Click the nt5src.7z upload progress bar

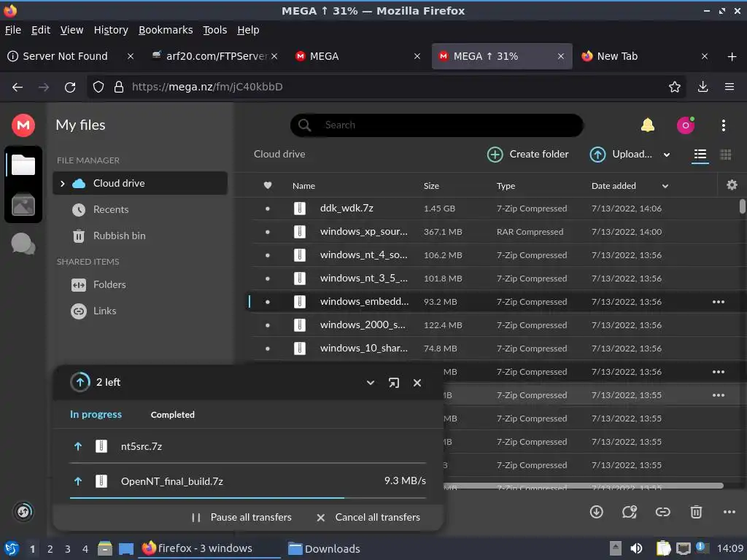(x=248, y=462)
